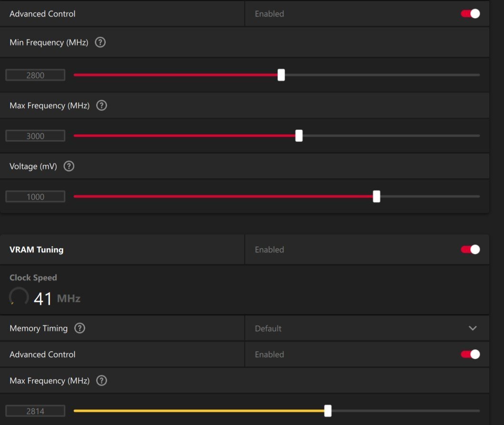Image resolution: width=504 pixels, height=425 pixels.
Task: Disable GPU Advanced Control toggle
Action: (x=470, y=14)
